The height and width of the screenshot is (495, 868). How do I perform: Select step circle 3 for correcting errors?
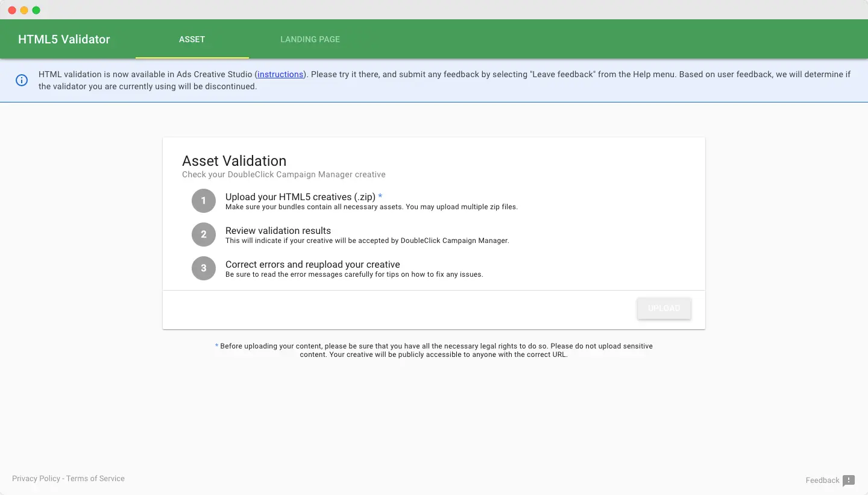point(203,268)
